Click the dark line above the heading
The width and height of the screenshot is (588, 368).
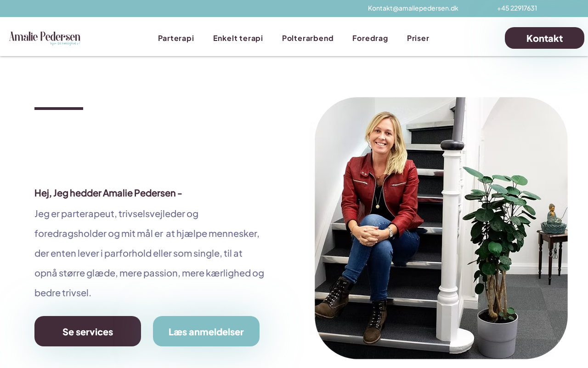click(59, 109)
